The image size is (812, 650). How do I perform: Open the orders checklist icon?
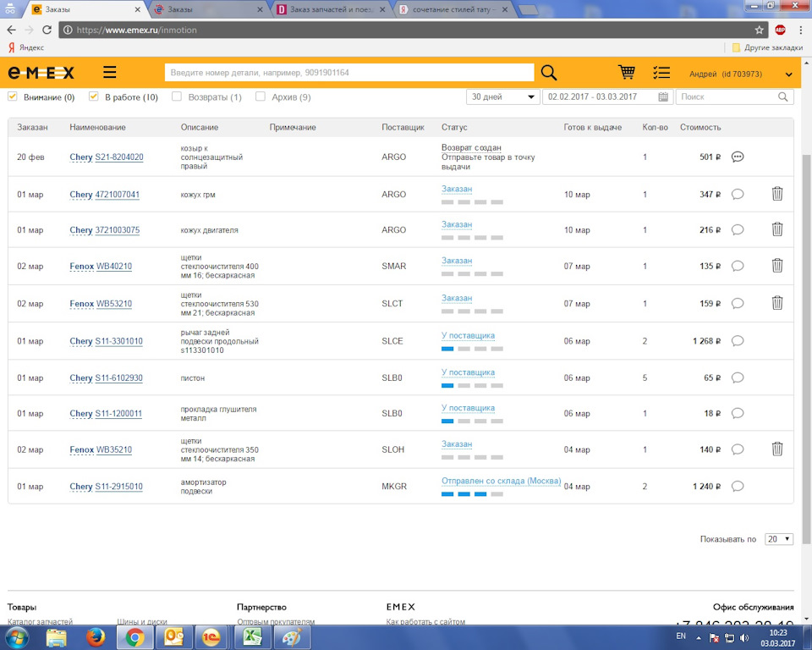[661, 73]
